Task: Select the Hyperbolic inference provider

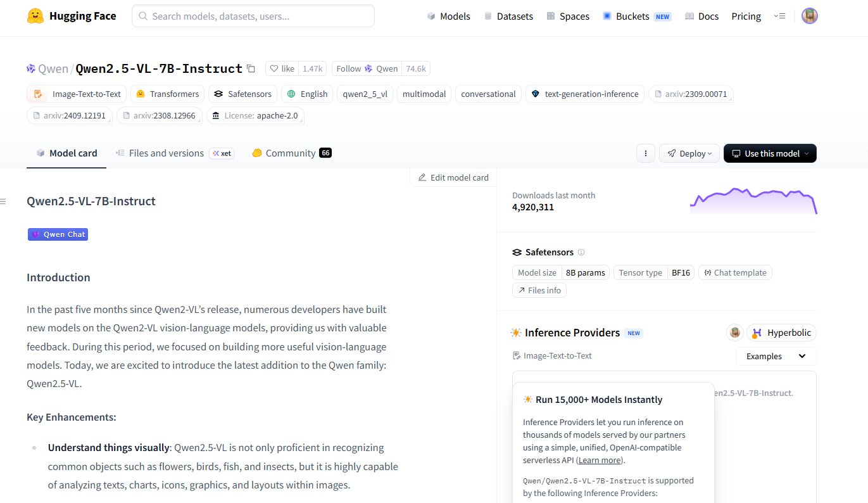Action: [782, 333]
